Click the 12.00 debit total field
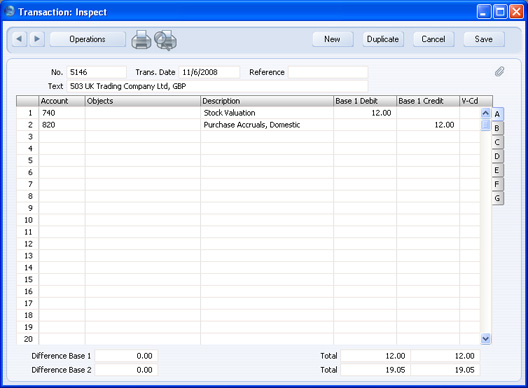 (x=375, y=356)
